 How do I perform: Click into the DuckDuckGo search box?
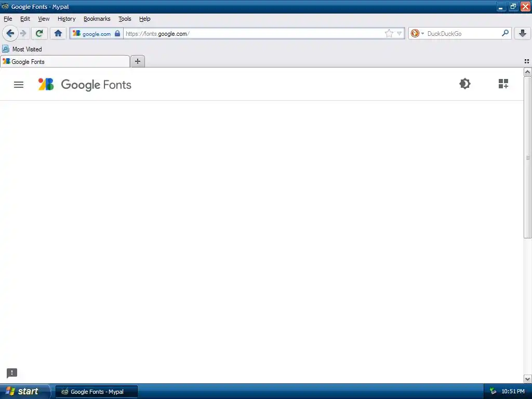point(463,34)
